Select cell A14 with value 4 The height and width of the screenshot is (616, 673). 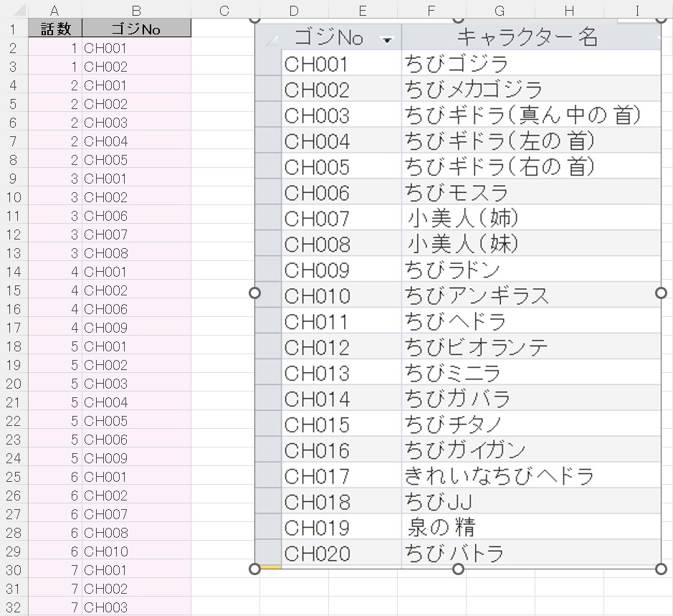pos(55,272)
